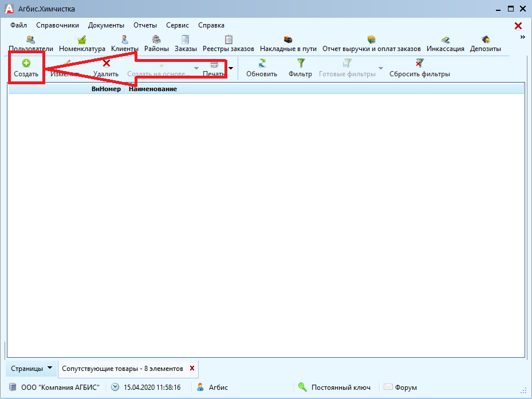
Task: Click the user icon beside Агбис
Action: click(200, 387)
